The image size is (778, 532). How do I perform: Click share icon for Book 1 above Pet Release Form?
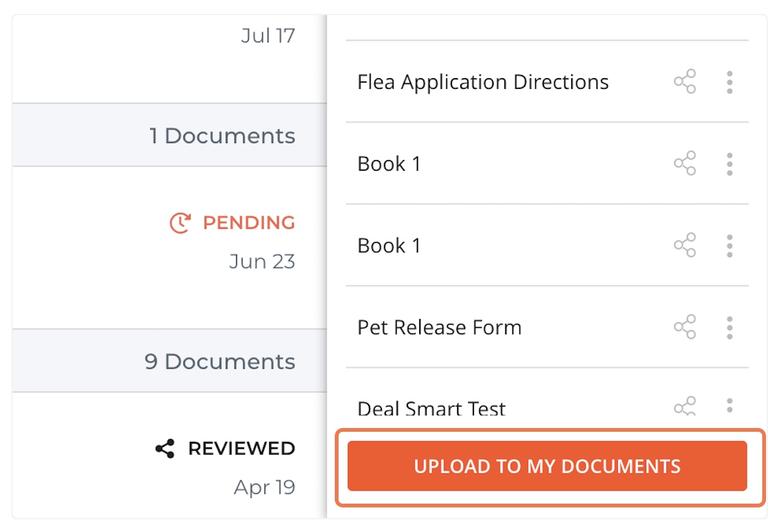click(x=685, y=245)
